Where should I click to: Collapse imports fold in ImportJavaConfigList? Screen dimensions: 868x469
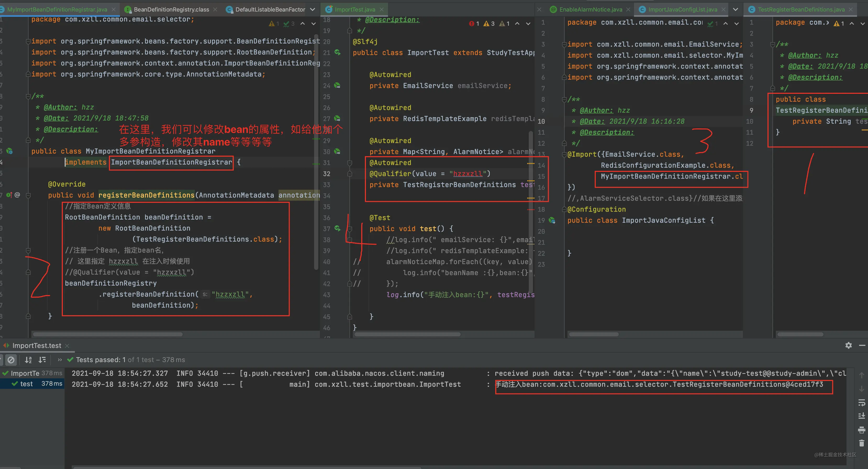click(564, 45)
